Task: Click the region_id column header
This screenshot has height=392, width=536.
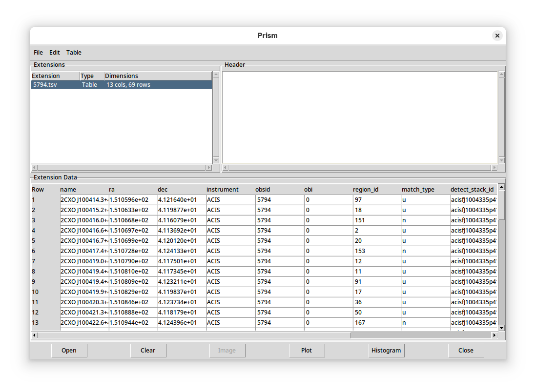Action: point(377,190)
